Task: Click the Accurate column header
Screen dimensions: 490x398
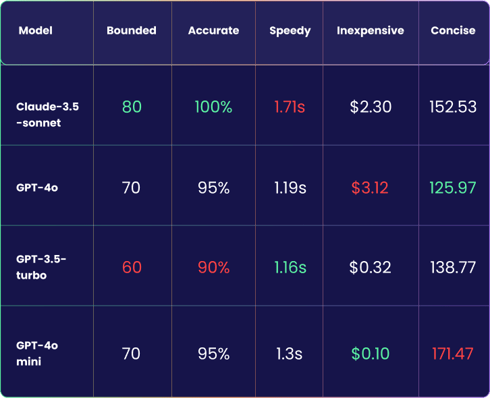Action: click(214, 31)
